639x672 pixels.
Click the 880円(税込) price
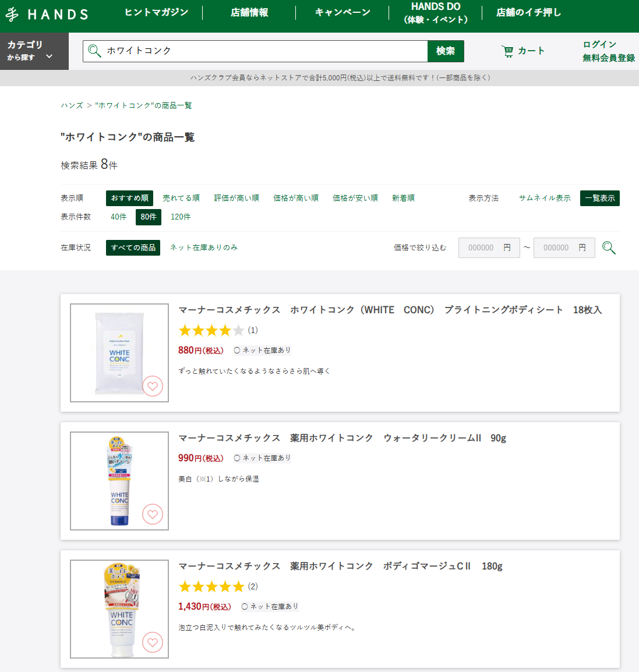click(x=200, y=350)
